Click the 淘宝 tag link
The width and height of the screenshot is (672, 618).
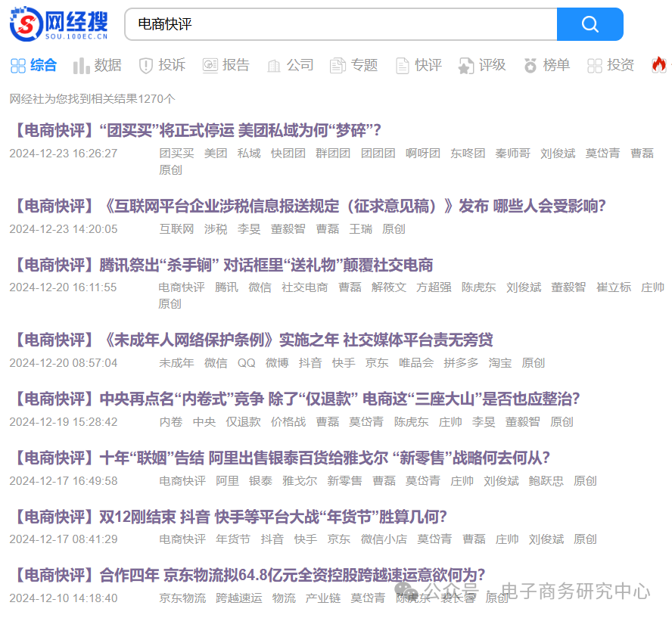pos(499,363)
